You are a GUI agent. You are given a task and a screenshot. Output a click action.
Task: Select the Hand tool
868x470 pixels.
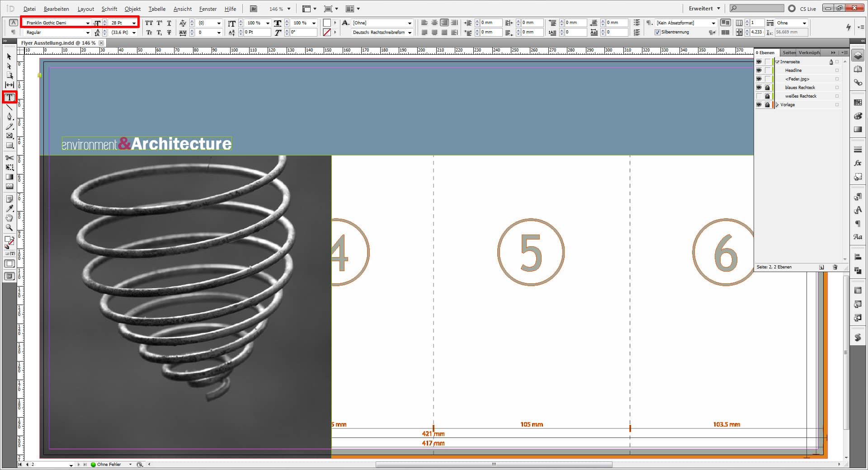click(9, 218)
